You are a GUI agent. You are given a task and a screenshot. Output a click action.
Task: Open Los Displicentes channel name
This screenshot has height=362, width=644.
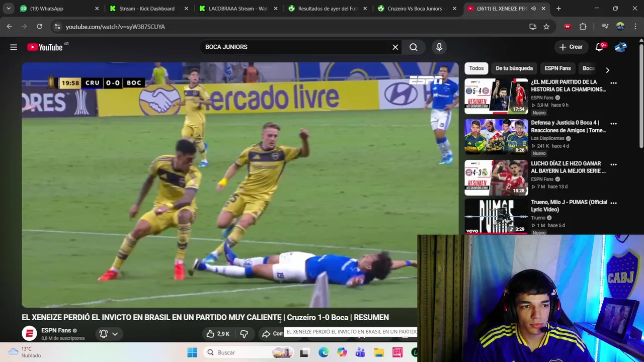point(547,138)
